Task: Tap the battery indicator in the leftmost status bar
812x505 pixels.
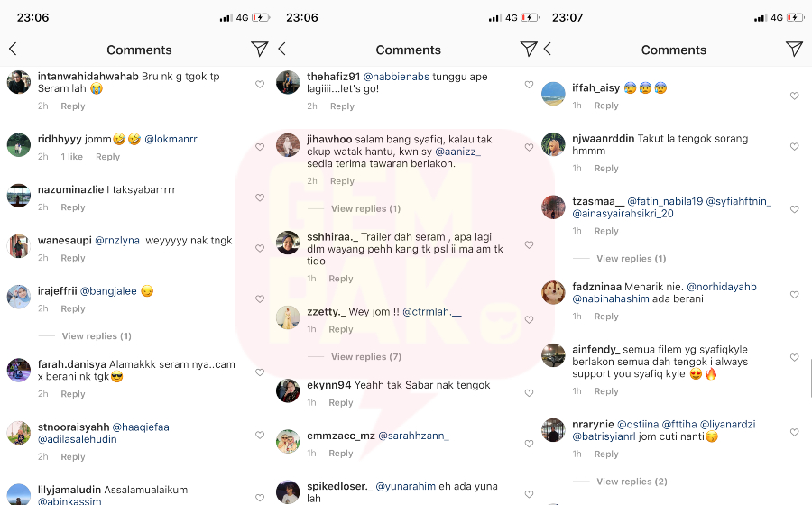Action: [x=261, y=17]
